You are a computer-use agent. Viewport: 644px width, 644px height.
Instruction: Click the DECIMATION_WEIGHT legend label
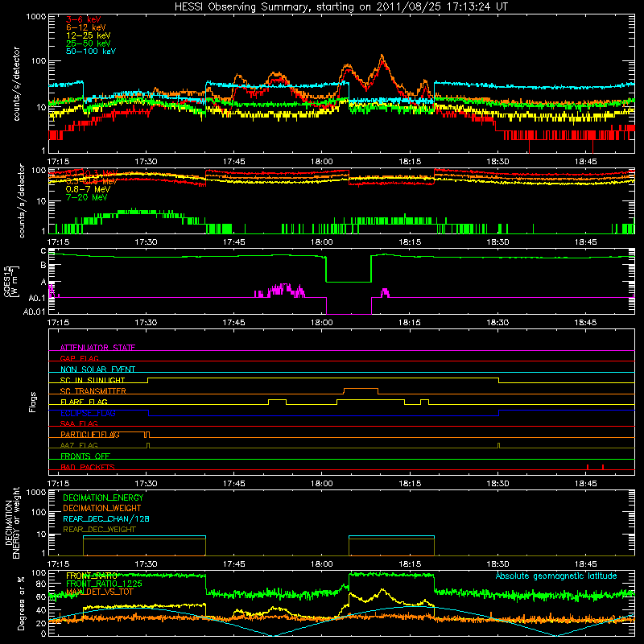(x=102, y=508)
